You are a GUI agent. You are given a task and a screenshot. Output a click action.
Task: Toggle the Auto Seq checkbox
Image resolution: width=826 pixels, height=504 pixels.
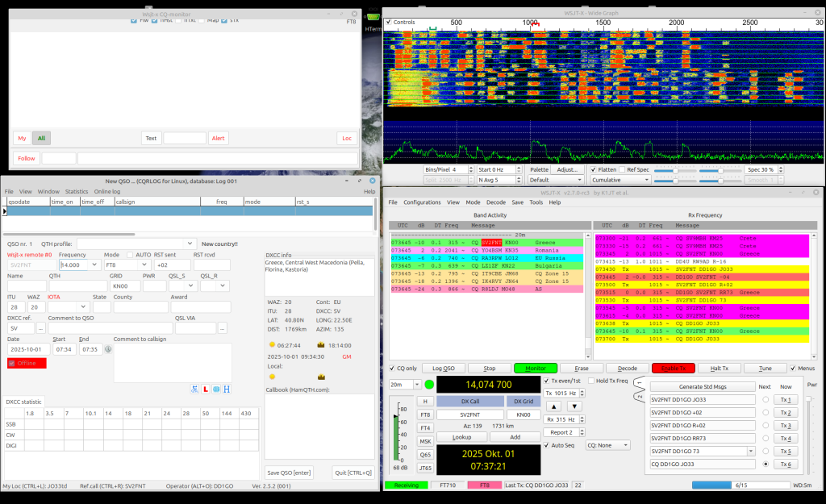click(549, 444)
